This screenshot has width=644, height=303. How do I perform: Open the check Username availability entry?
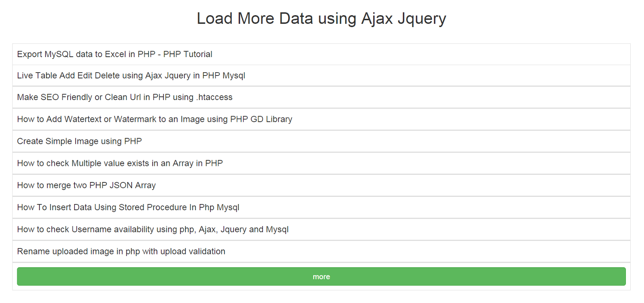[153, 229]
